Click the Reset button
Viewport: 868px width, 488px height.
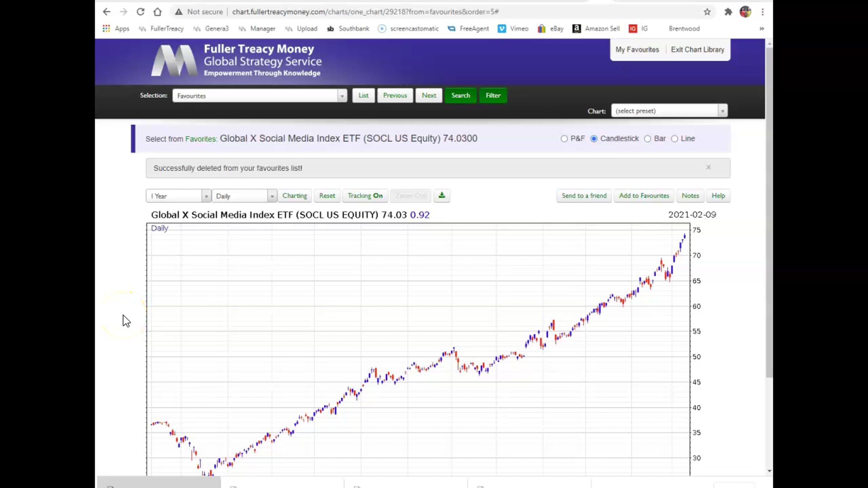tap(327, 196)
